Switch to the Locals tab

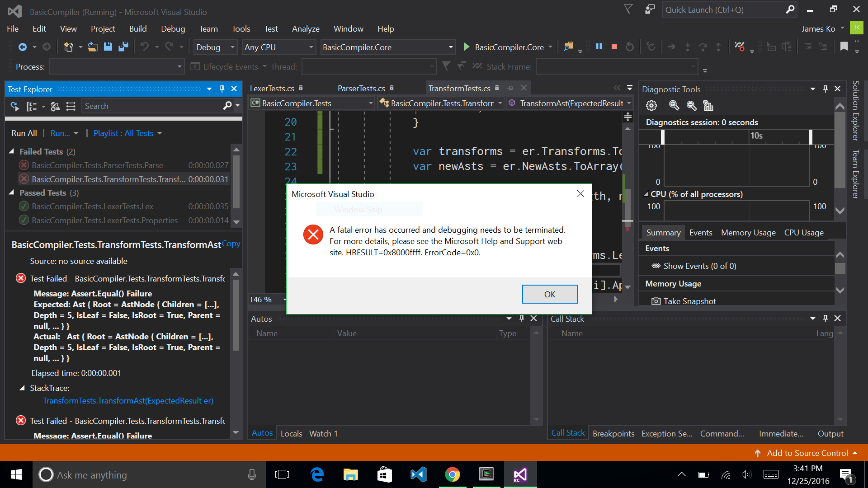pyautogui.click(x=291, y=433)
